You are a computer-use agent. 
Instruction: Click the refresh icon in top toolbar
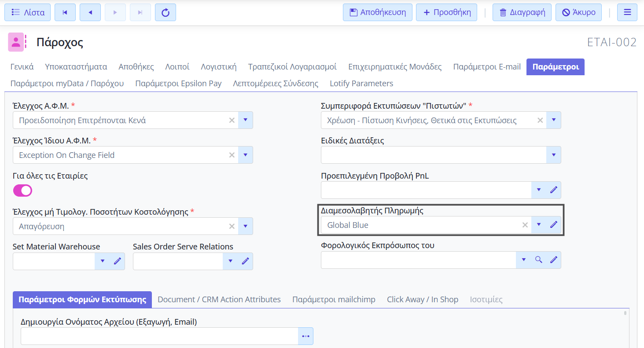coord(166,12)
